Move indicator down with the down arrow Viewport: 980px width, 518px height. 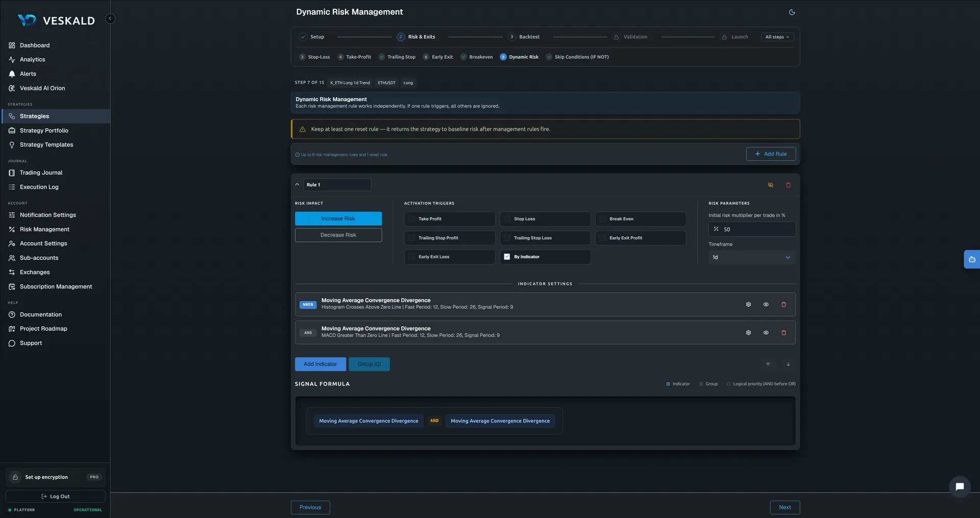(x=788, y=364)
